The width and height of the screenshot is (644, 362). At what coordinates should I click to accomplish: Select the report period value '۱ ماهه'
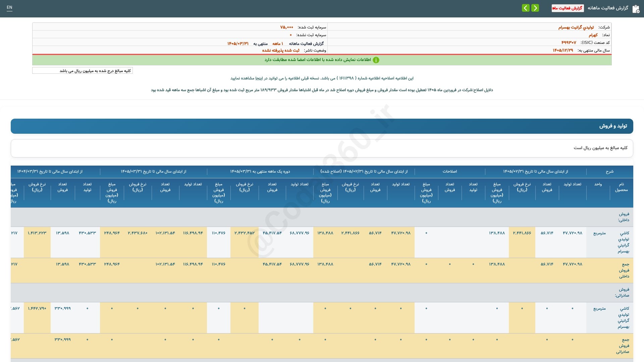278,44
